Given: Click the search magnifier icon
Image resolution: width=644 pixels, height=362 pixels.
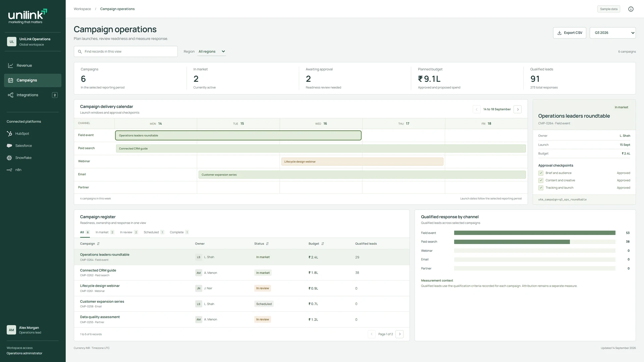Looking at the screenshot, I should coord(80,52).
